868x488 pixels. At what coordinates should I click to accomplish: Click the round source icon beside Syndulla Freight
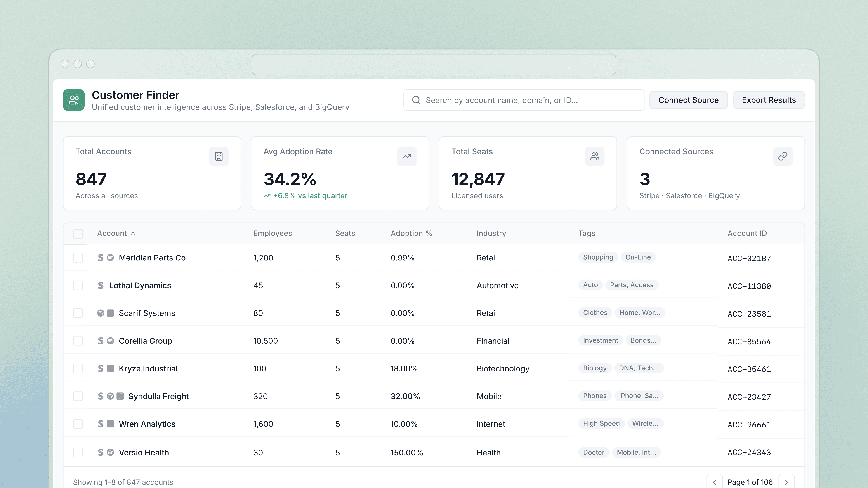pyautogui.click(x=110, y=396)
